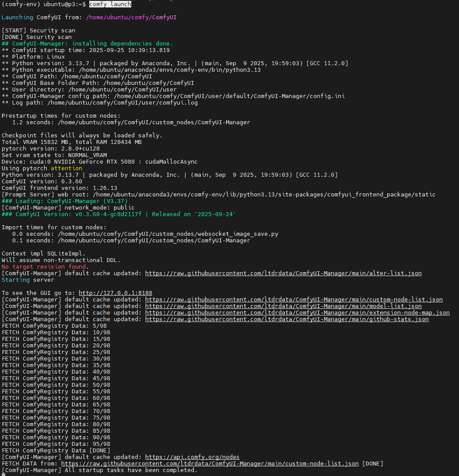Click the yellow 'attention' word
Screen dimensions: 459x476
tap(67, 168)
